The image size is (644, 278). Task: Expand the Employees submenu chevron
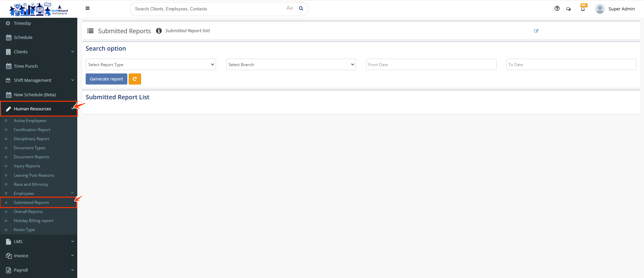point(72,193)
